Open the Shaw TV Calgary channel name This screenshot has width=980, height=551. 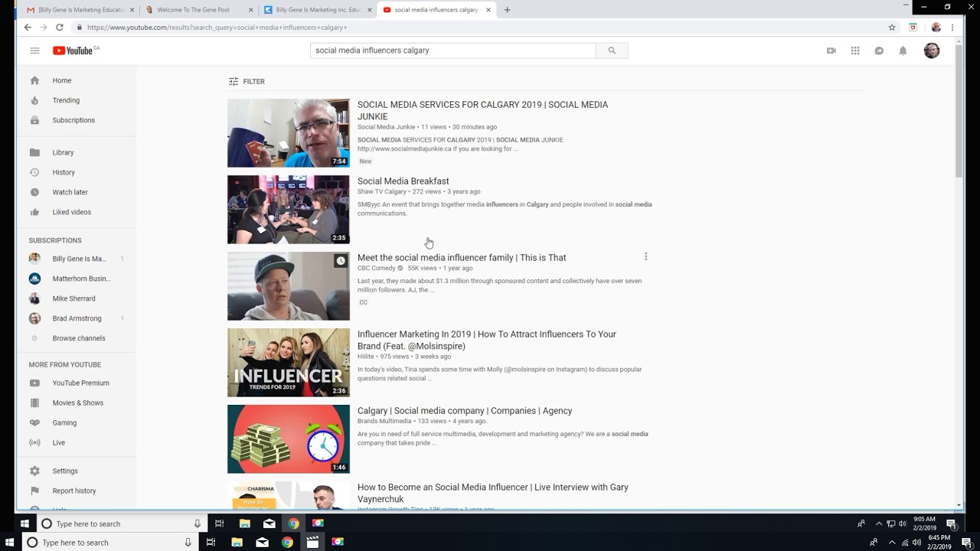[381, 191]
